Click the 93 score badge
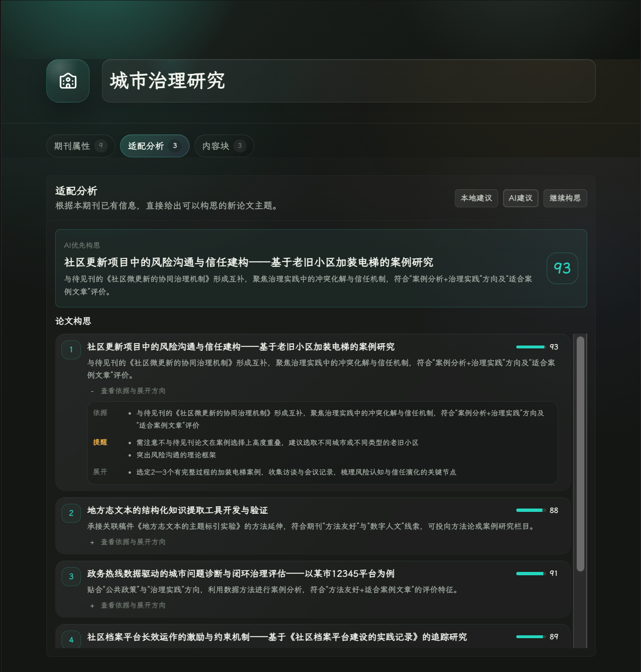This screenshot has width=641, height=672. 562,268
